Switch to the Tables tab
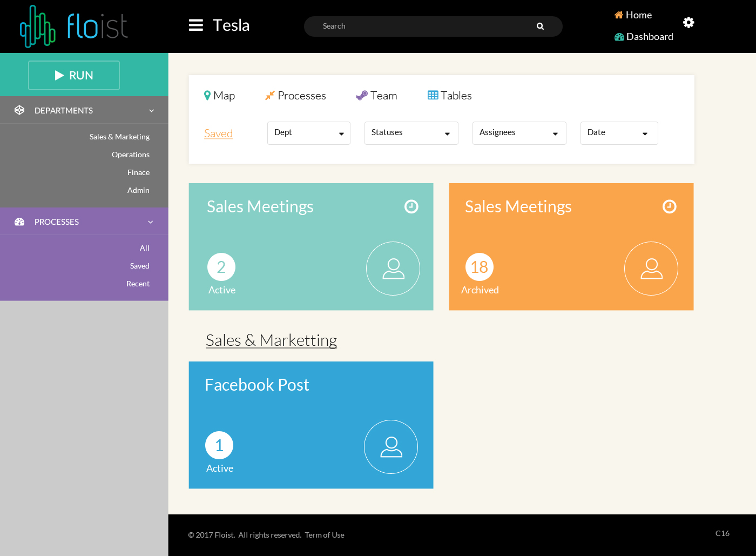 point(450,96)
